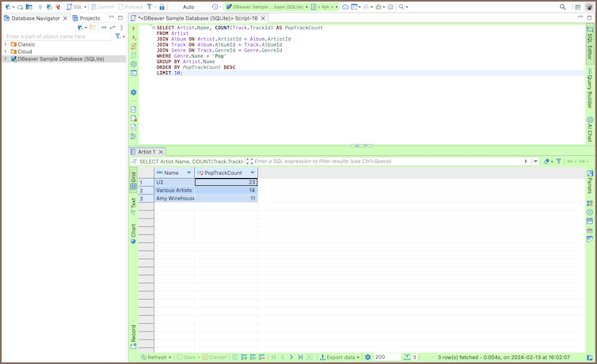Click the Commit button in toolbar

pos(104,6)
